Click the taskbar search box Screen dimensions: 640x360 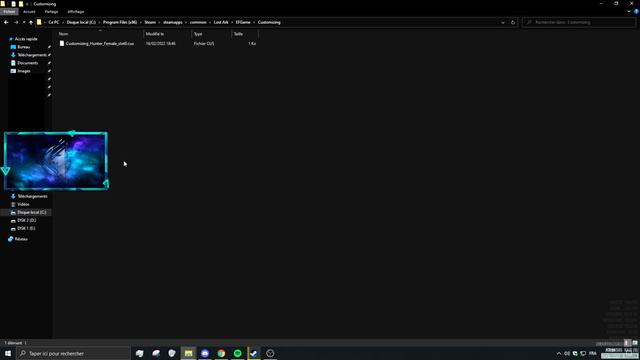(x=73, y=353)
